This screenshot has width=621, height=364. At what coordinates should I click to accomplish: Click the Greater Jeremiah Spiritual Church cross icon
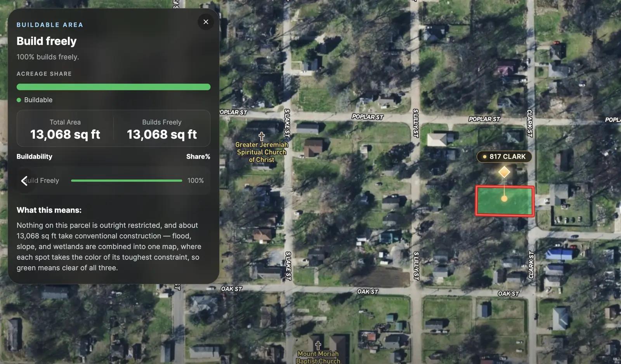click(x=262, y=136)
